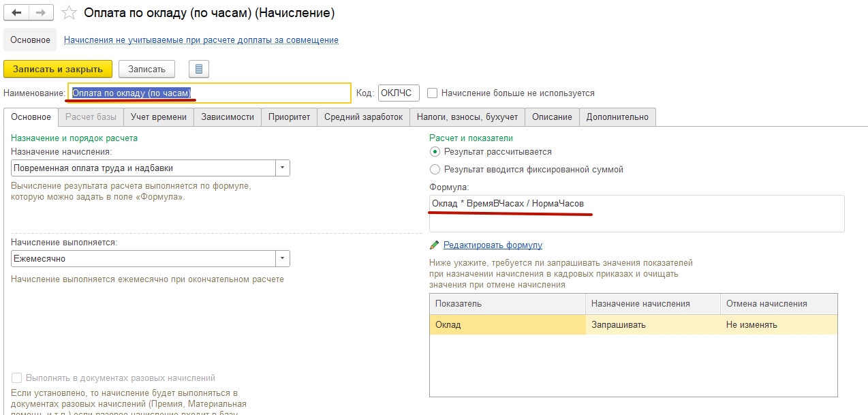Go to Налоги, взносы, бухучет tab
Image resolution: width=868 pixels, height=415 pixels.
467,117
